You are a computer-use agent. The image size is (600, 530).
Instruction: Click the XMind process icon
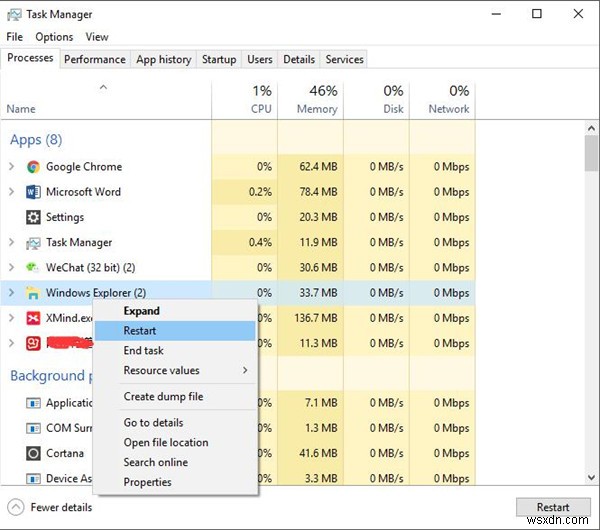[x=33, y=318]
